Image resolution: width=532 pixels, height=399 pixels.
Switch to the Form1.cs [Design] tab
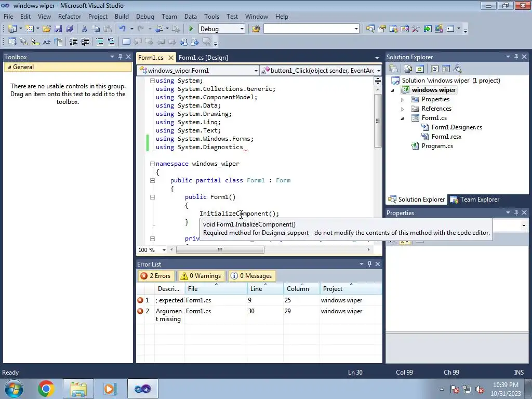point(203,58)
